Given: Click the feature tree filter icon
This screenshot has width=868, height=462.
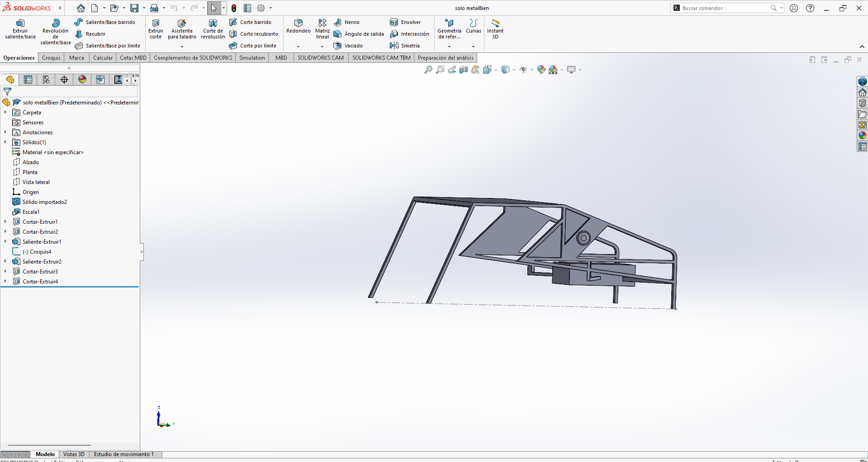Looking at the screenshot, I should point(7,92).
